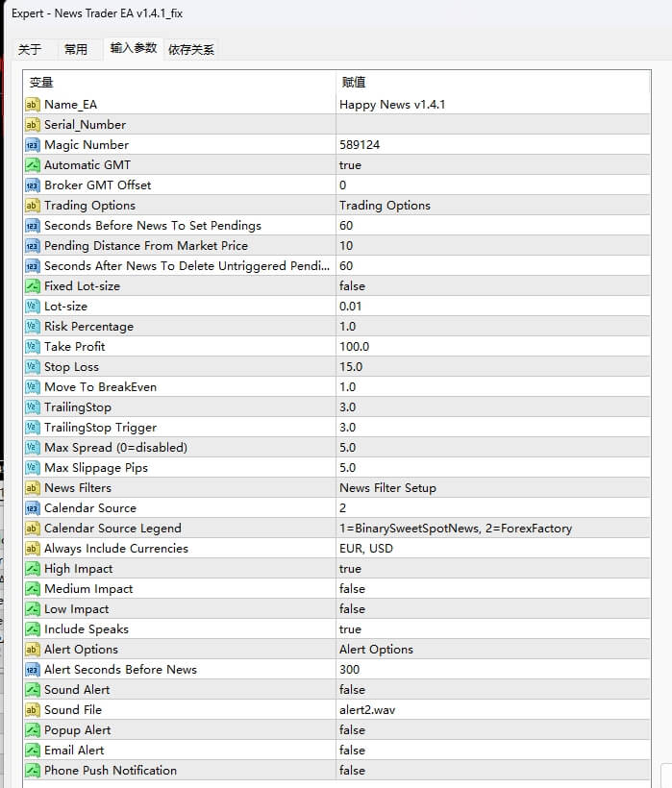Click the 123 icon next to Calendar Source

click(35, 507)
